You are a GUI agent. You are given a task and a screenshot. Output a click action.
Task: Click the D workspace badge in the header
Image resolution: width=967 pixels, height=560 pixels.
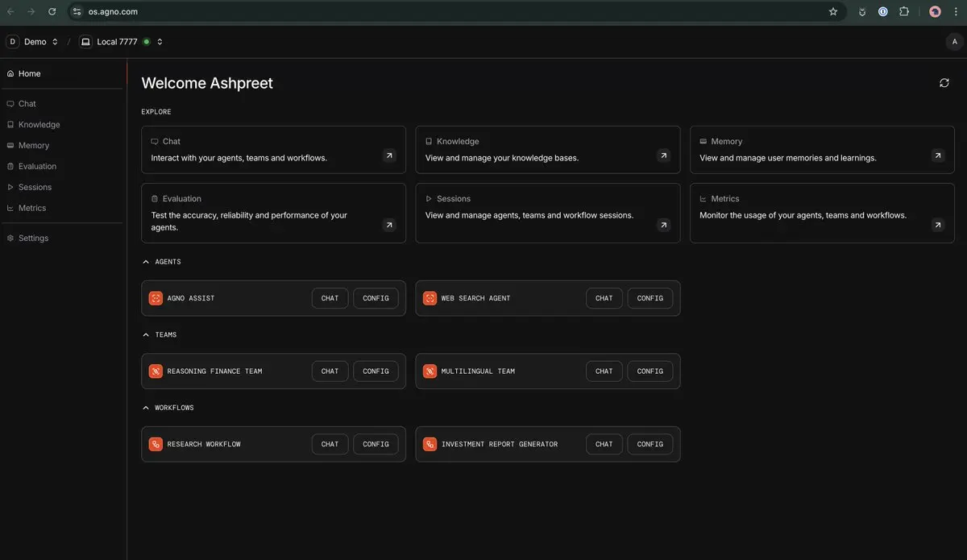(13, 42)
